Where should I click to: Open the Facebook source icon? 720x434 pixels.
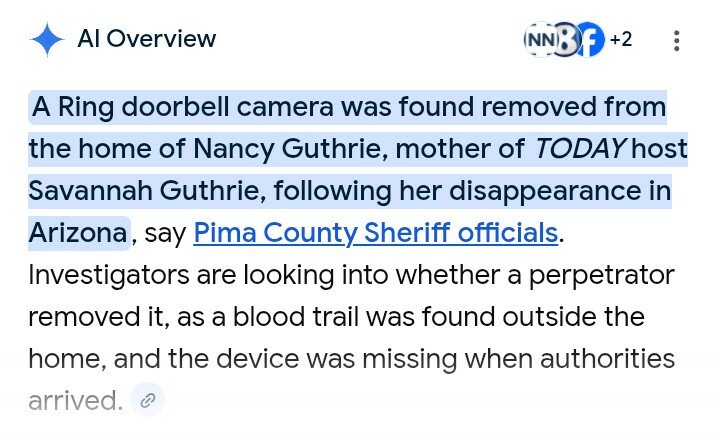(591, 40)
